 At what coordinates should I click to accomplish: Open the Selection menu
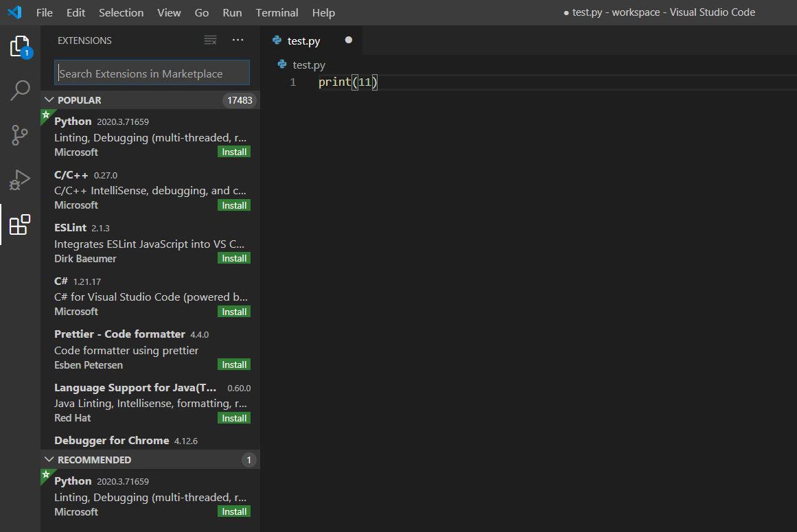click(121, 13)
